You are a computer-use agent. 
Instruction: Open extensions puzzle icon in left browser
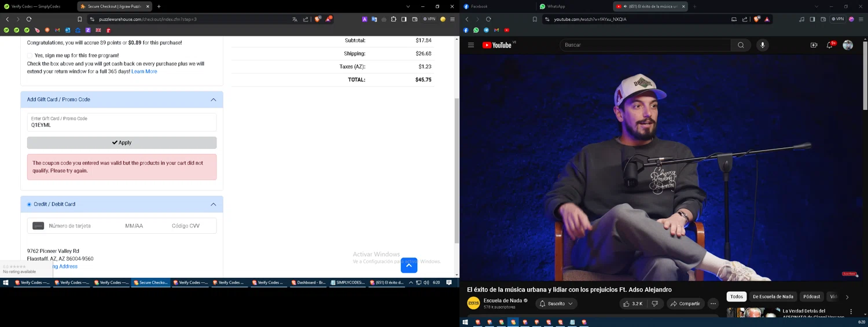393,19
